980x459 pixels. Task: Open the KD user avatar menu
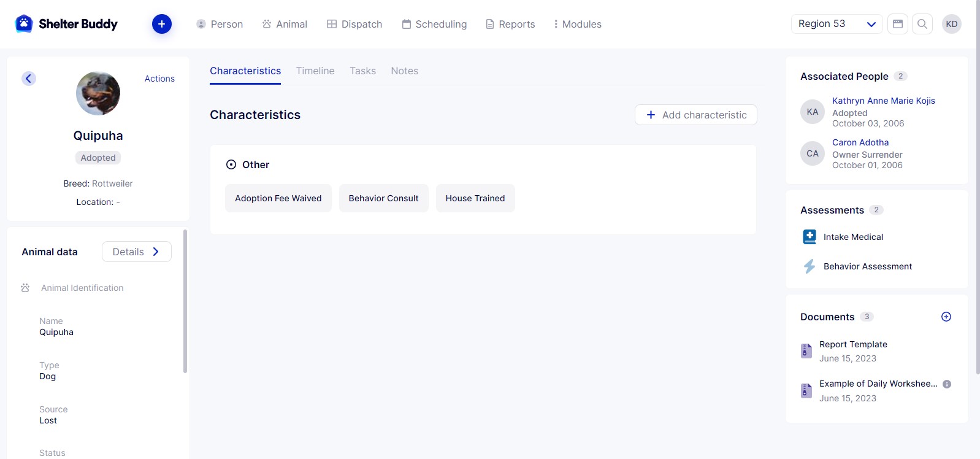pyautogui.click(x=952, y=24)
